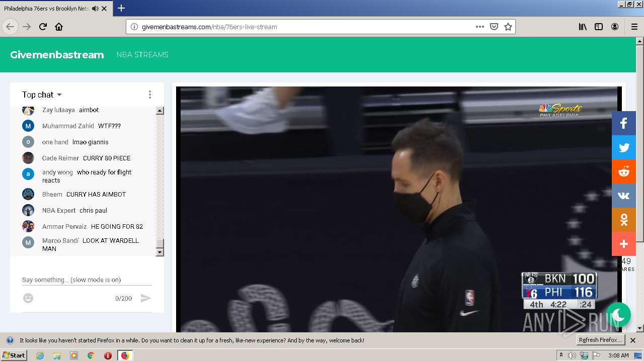Open NBA STREAMS menu item
The image size is (644, 362).
point(142,55)
